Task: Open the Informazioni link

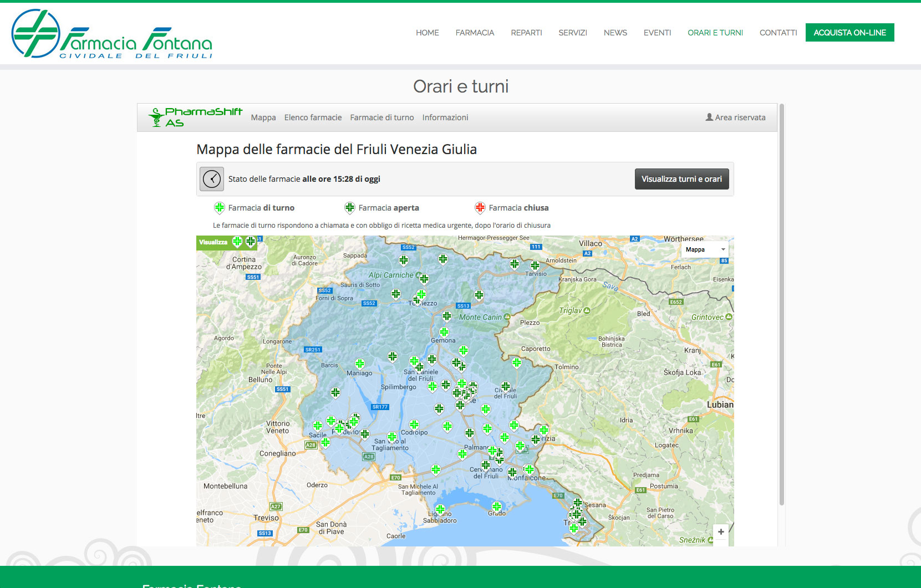Action: point(445,117)
